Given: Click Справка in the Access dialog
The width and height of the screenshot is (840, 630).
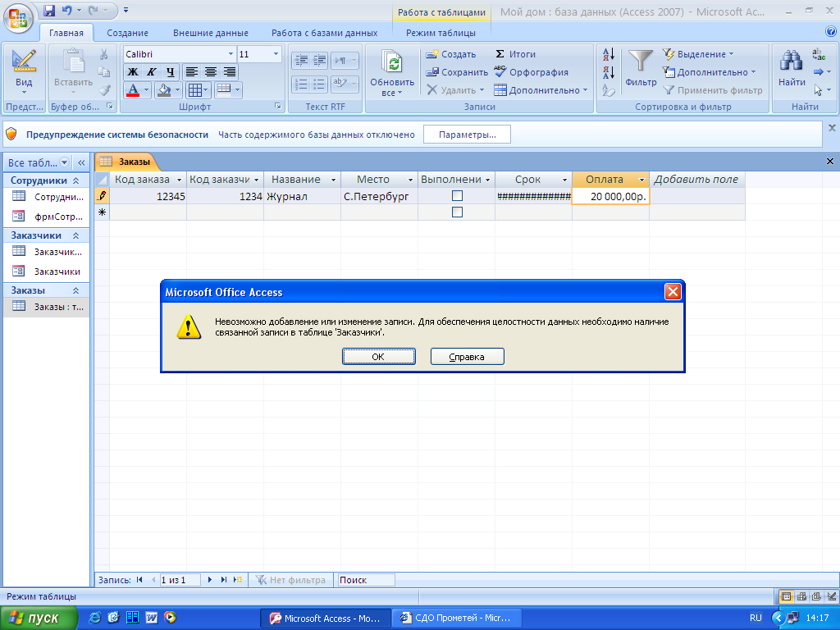Looking at the screenshot, I should click(x=467, y=357).
